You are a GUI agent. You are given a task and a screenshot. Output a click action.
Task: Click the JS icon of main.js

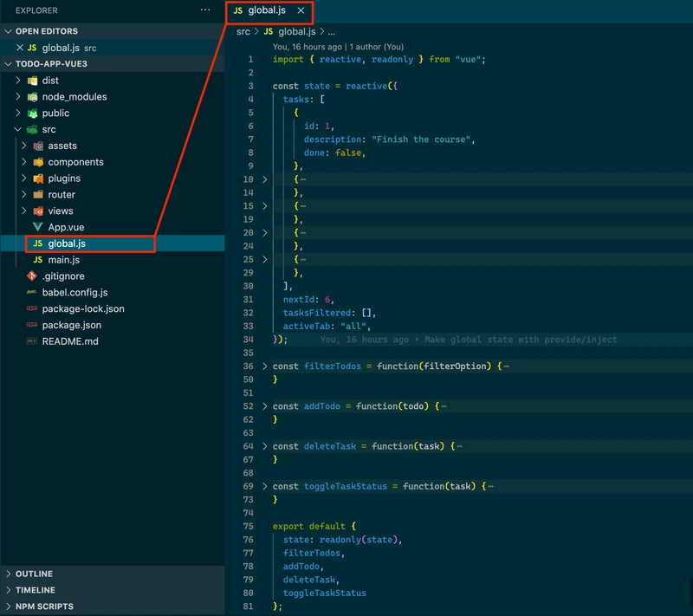coord(38,260)
